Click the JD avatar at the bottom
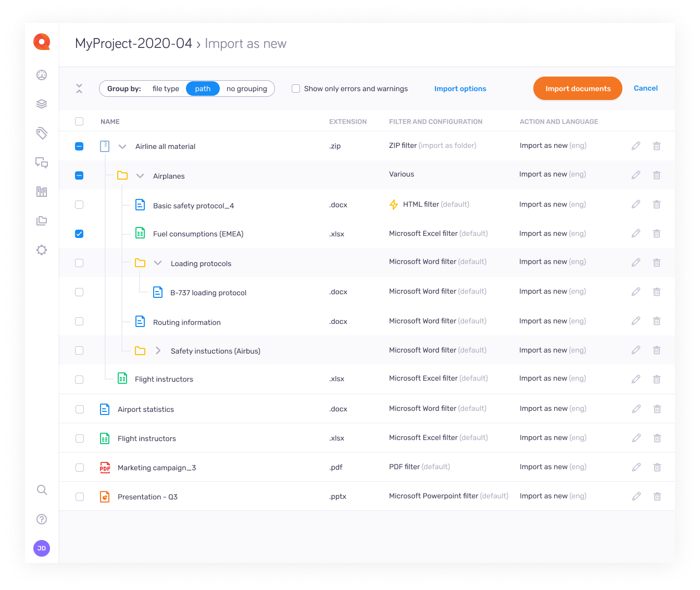 coord(41,548)
